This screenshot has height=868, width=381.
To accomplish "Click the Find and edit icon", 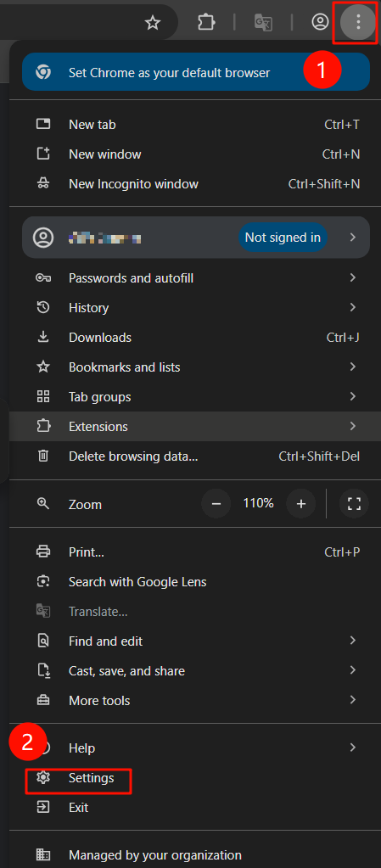I will pyautogui.click(x=43, y=641).
